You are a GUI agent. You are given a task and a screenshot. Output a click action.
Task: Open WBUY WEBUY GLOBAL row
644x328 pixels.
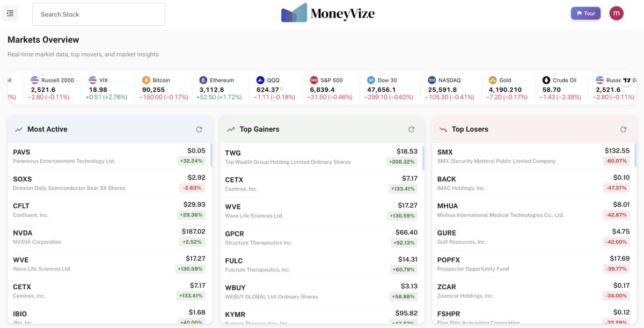(x=321, y=291)
